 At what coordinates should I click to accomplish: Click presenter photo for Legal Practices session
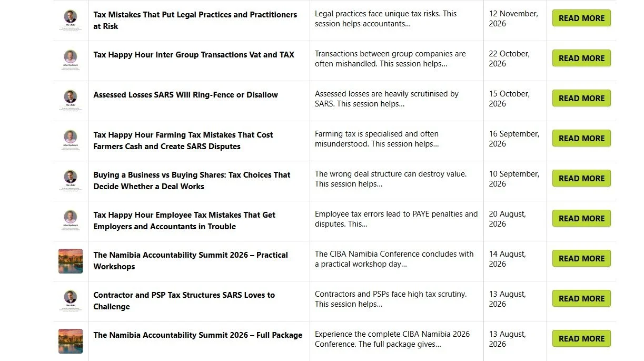click(71, 21)
